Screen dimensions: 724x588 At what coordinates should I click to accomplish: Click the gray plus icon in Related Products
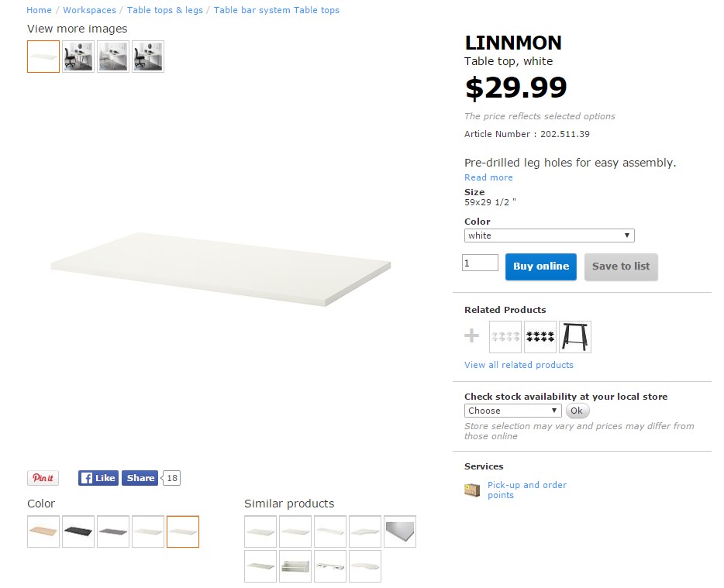pyautogui.click(x=471, y=336)
